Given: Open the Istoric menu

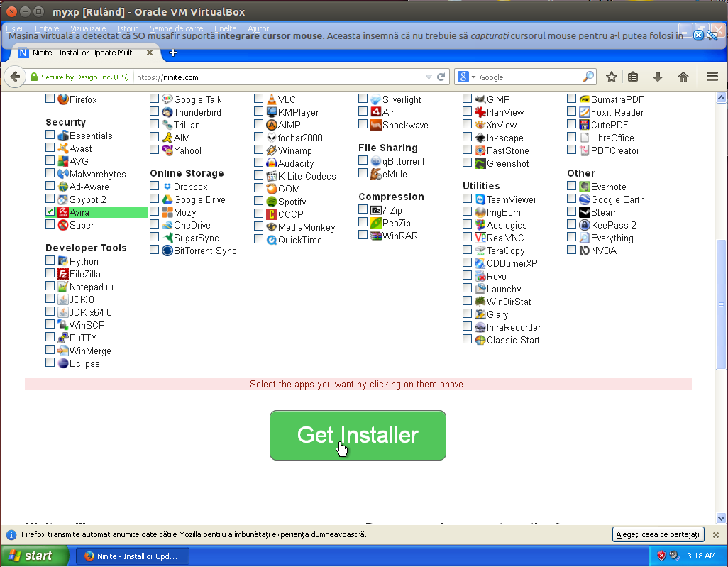Looking at the screenshot, I should pos(128,28).
